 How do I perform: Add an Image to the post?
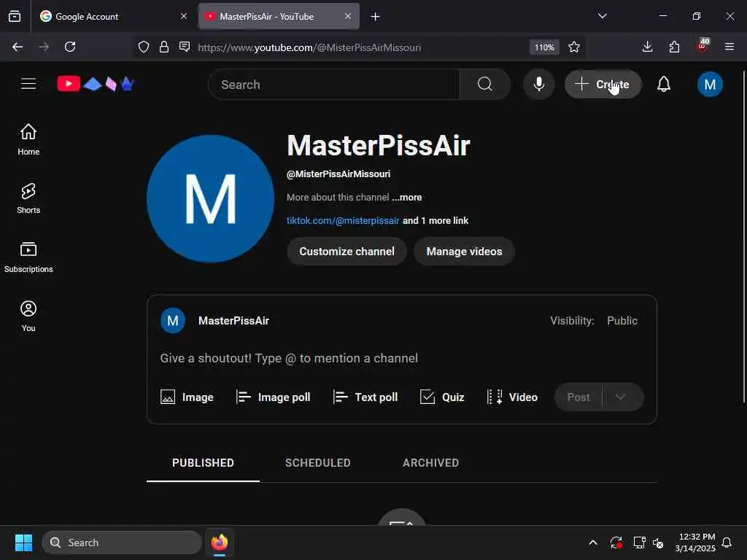(x=187, y=397)
